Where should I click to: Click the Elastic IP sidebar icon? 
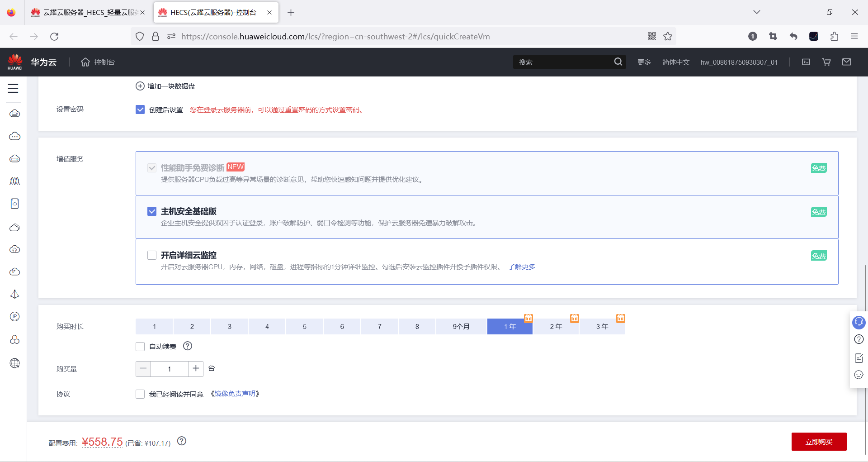(14, 316)
